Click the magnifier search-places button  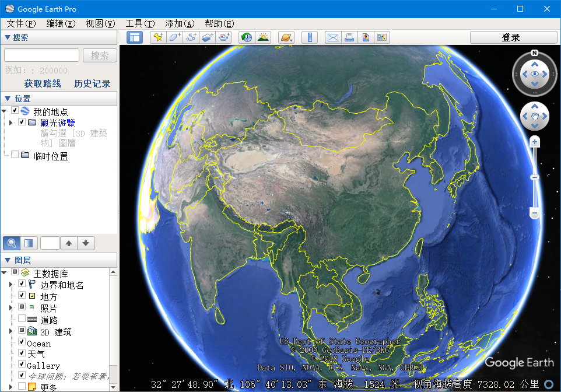[x=12, y=243]
